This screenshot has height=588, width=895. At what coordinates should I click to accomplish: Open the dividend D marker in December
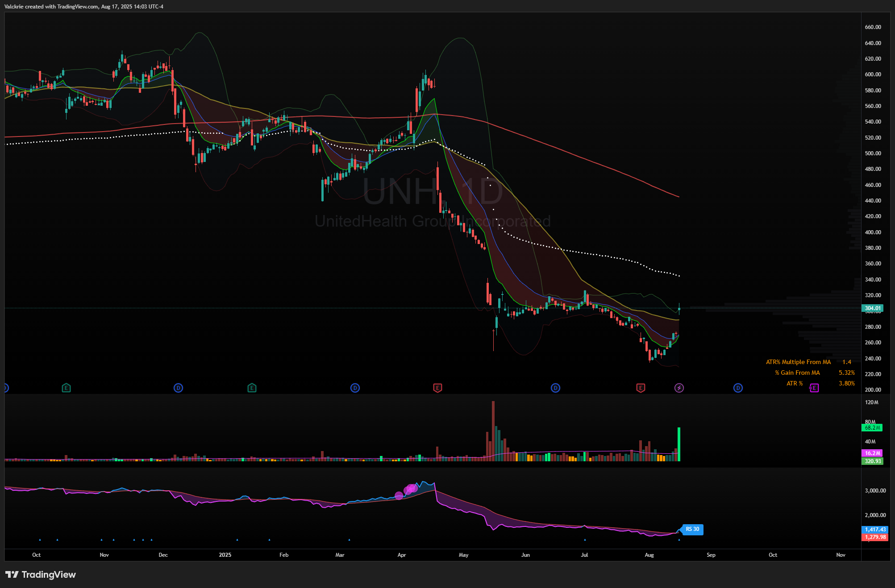pos(178,388)
